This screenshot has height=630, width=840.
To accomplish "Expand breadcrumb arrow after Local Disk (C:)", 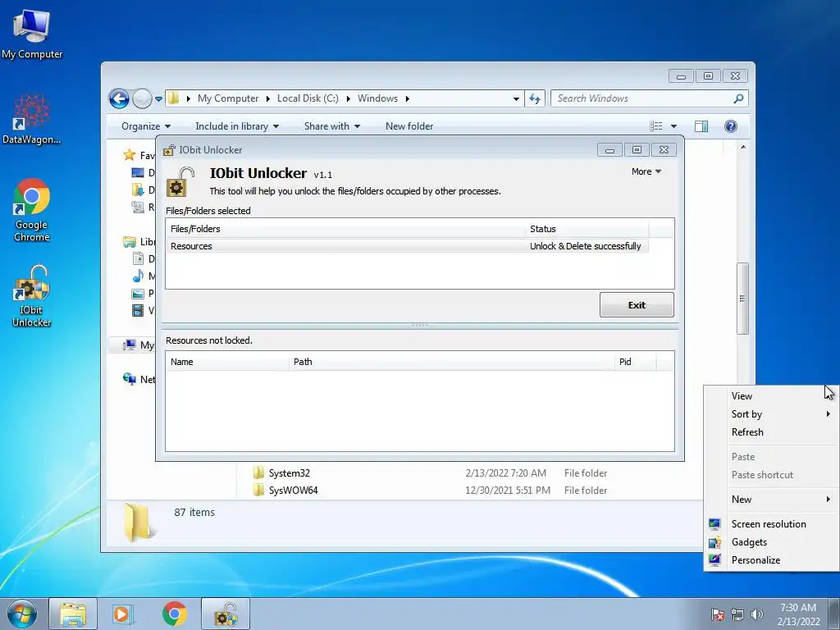I will [348, 98].
